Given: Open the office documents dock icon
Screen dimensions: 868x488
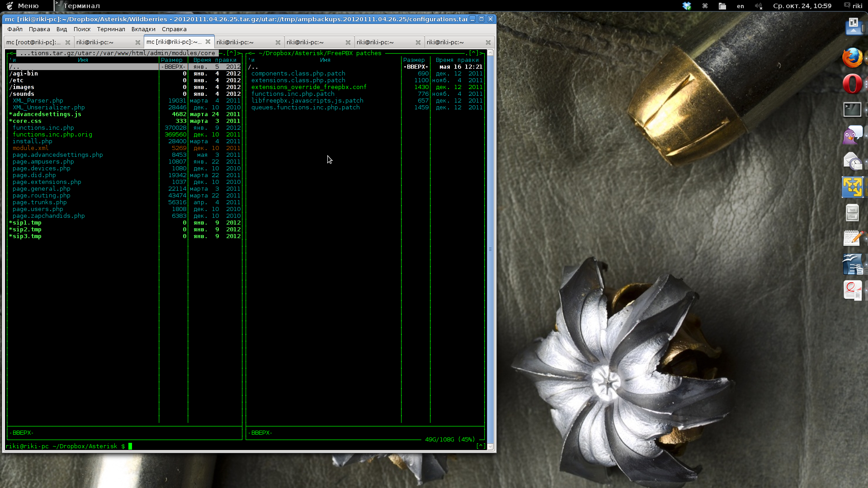Looking at the screenshot, I should pyautogui.click(x=853, y=264).
